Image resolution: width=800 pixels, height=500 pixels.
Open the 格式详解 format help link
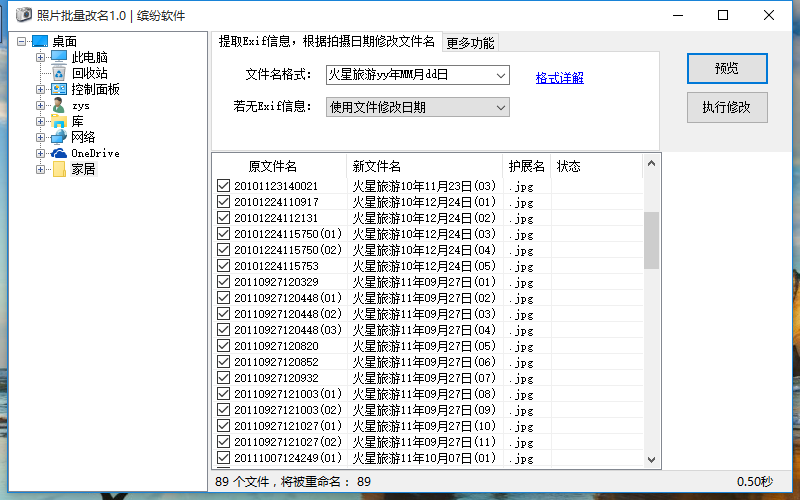pyautogui.click(x=560, y=78)
